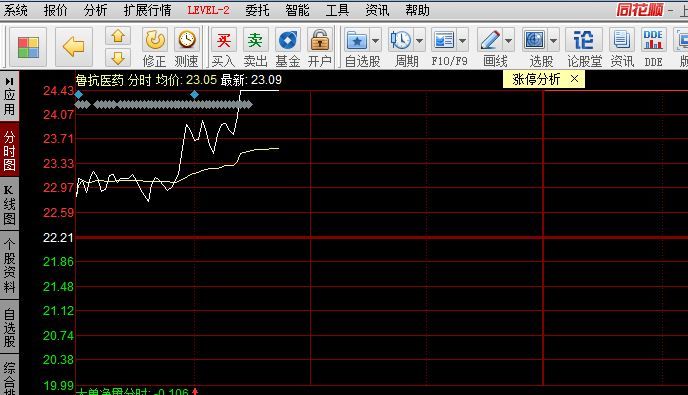Expand the 画线 drawing dropdown arrow

[x=508, y=41]
